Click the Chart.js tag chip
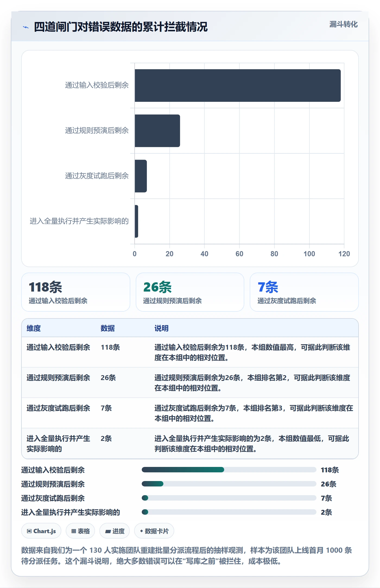Screen dimensions: 380x588 pyautogui.click(x=41, y=531)
